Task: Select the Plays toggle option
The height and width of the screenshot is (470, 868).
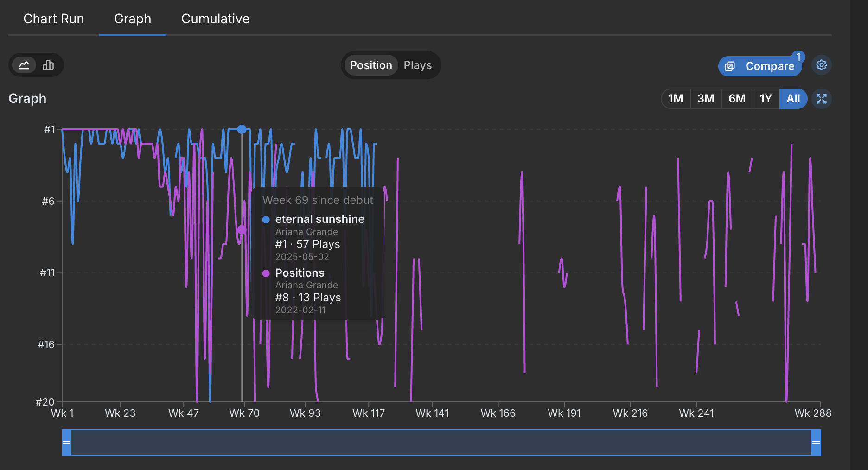Action: tap(418, 65)
